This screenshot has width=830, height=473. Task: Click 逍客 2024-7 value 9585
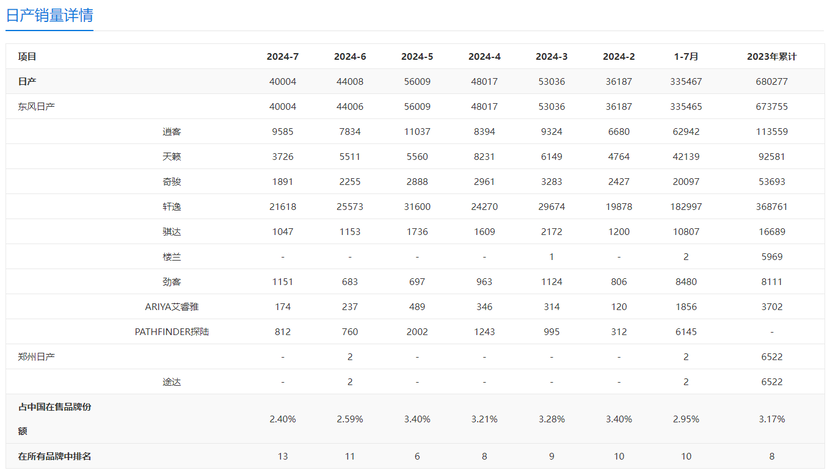(x=283, y=132)
